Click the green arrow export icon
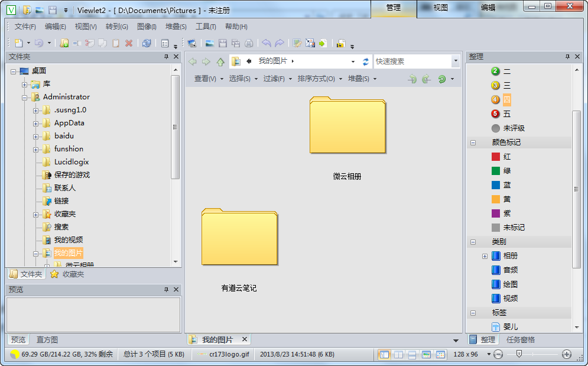This screenshot has width=588, height=366. pos(323,43)
